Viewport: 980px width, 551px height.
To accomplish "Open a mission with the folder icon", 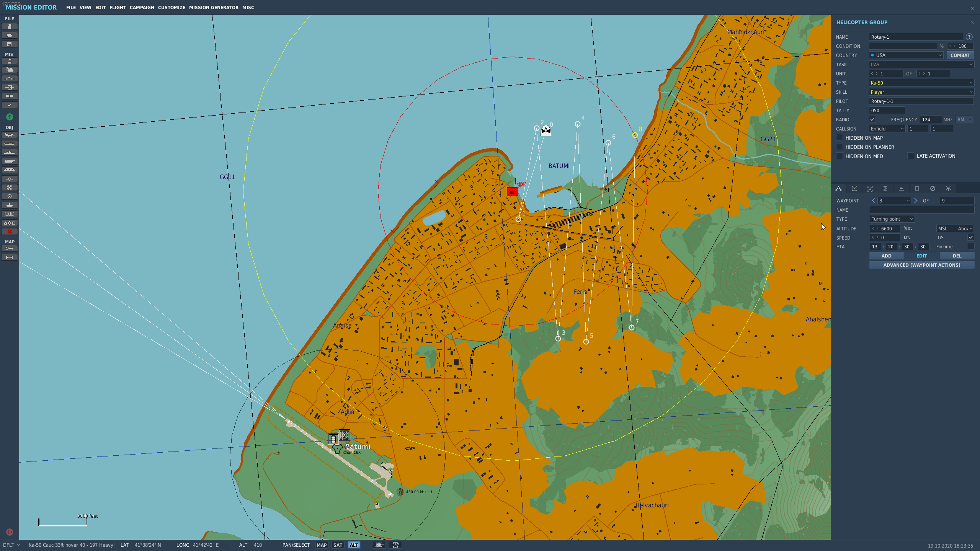I will tap(10, 35).
